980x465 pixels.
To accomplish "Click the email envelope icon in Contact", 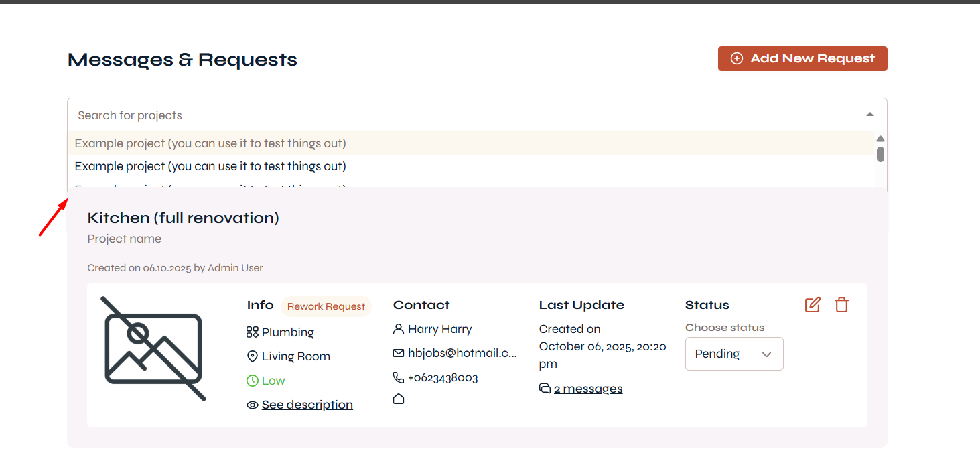I will click(399, 353).
